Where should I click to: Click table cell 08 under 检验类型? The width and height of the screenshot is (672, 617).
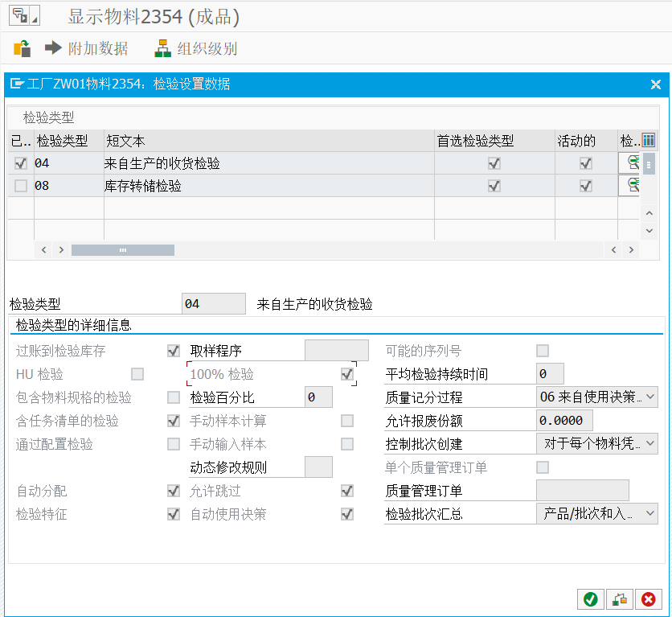68,186
